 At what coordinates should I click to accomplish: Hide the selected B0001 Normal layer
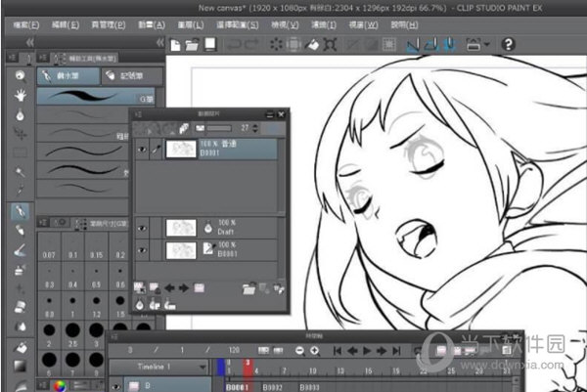tap(142, 149)
